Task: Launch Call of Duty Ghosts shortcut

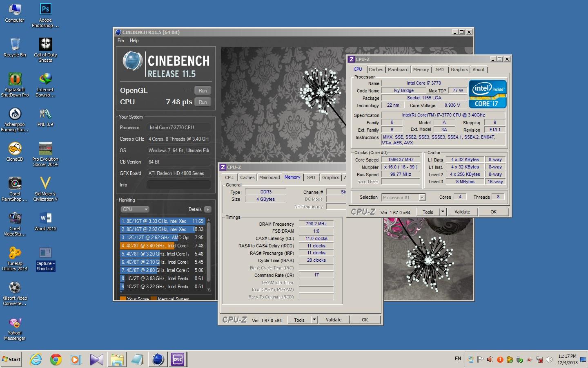Action: pyautogui.click(x=45, y=50)
